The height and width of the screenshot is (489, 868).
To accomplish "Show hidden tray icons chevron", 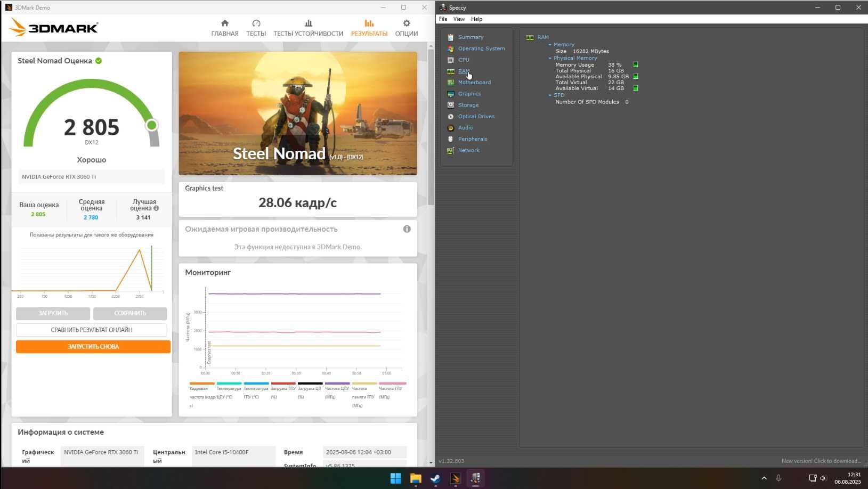I will pyautogui.click(x=764, y=478).
